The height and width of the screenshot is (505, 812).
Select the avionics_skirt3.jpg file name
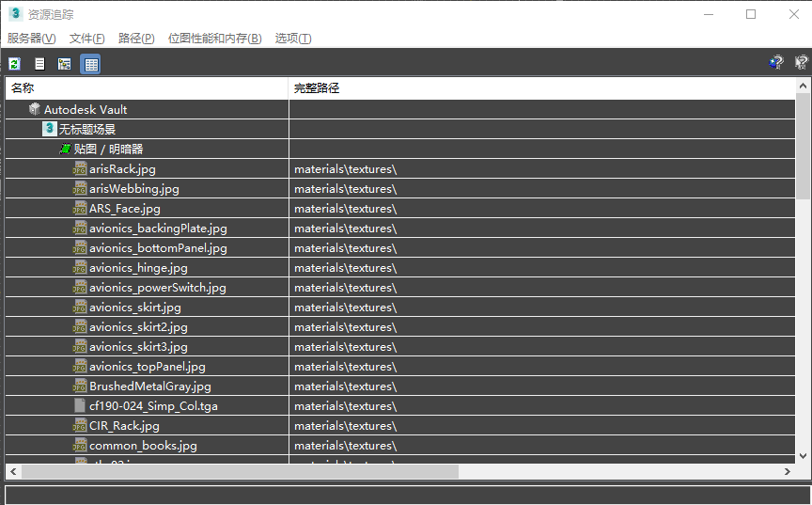click(x=138, y=346)
